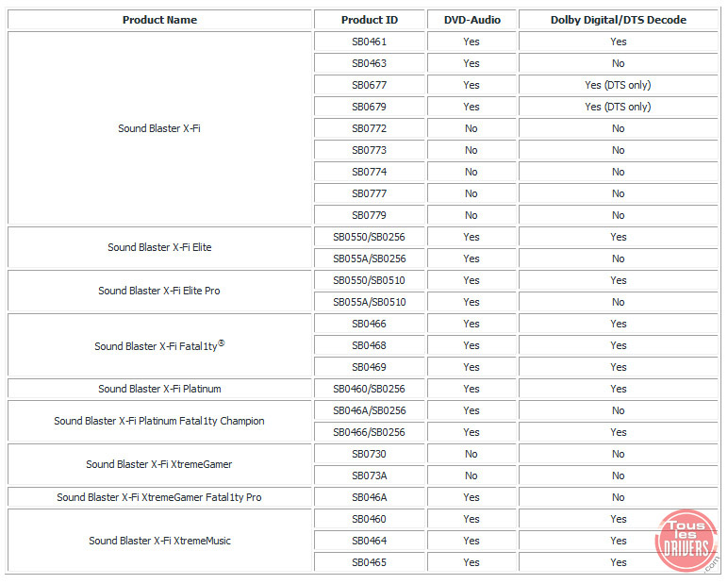Select the Sound Blaster X-Fi Fatal1ty cell

point(159,345)
